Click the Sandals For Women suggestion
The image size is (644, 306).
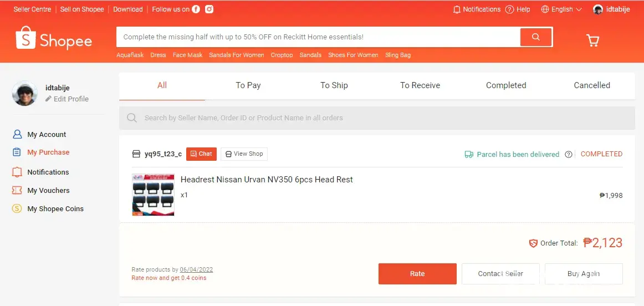[x=237, y=55]
